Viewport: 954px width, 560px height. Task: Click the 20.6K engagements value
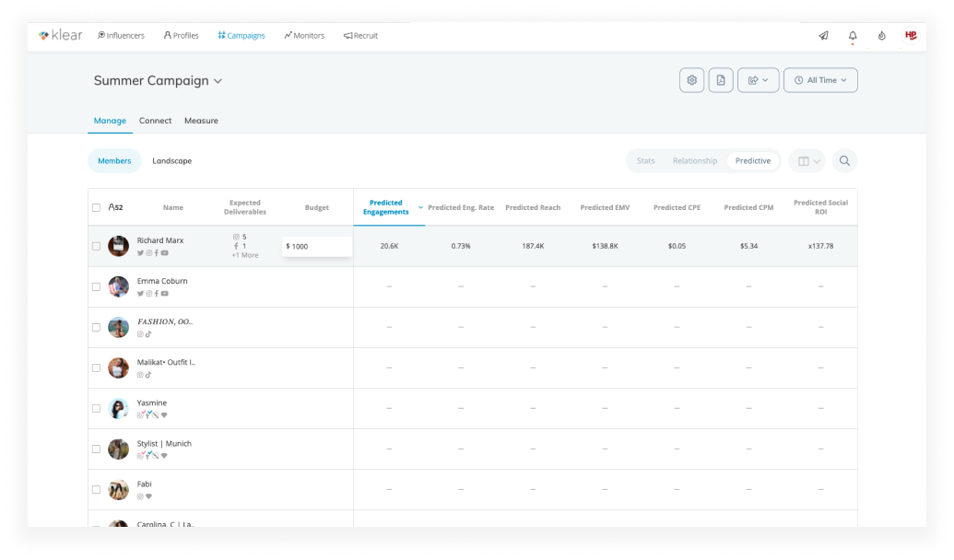389,246
